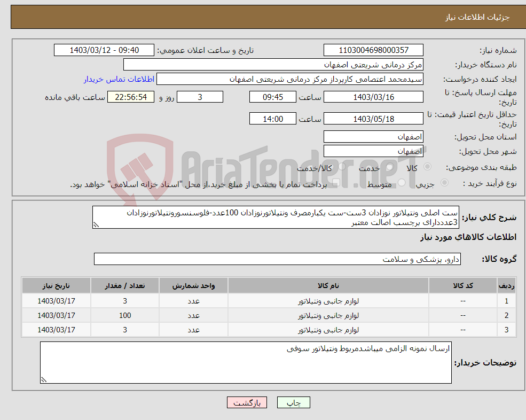This screenshot has width=526, height=420.
Task: Click the کد کالا column header
Action: [x=463, y=285]
